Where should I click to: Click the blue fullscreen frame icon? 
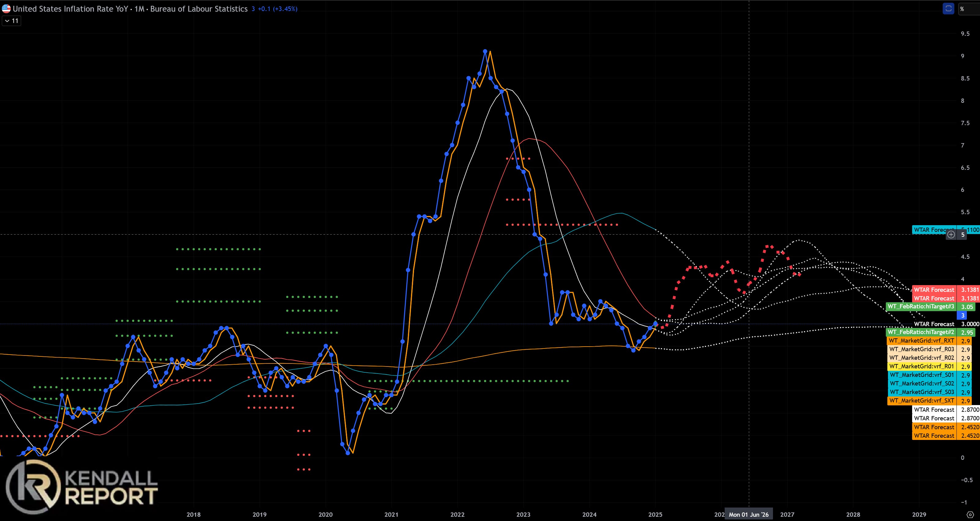tap(948, 9)
